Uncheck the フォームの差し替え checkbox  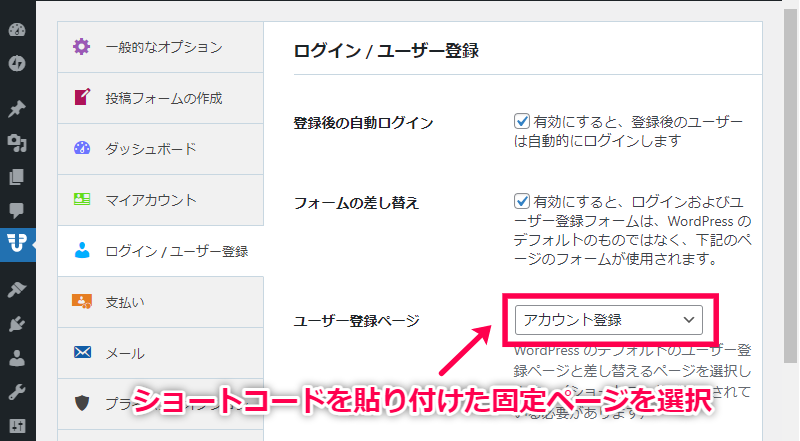(521, 201)
